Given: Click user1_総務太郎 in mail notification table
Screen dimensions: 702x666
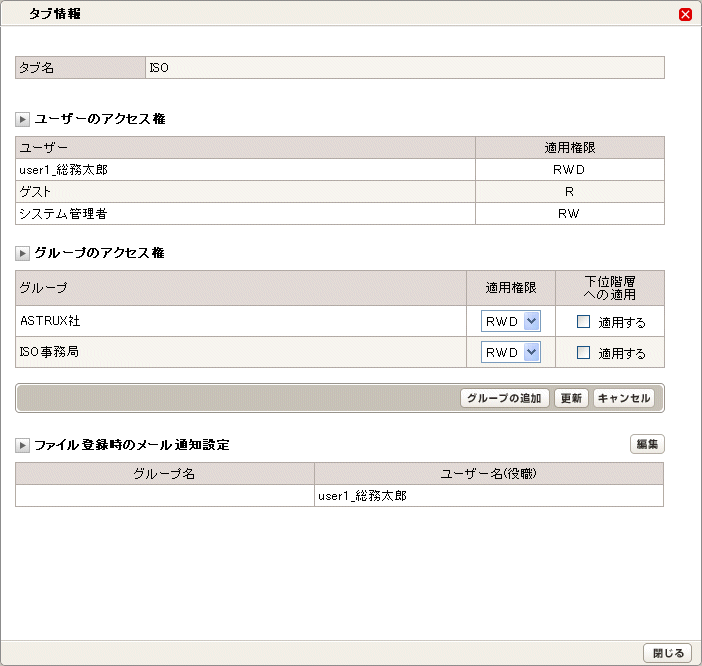Looking at the screenshot, I should point(362,496).
